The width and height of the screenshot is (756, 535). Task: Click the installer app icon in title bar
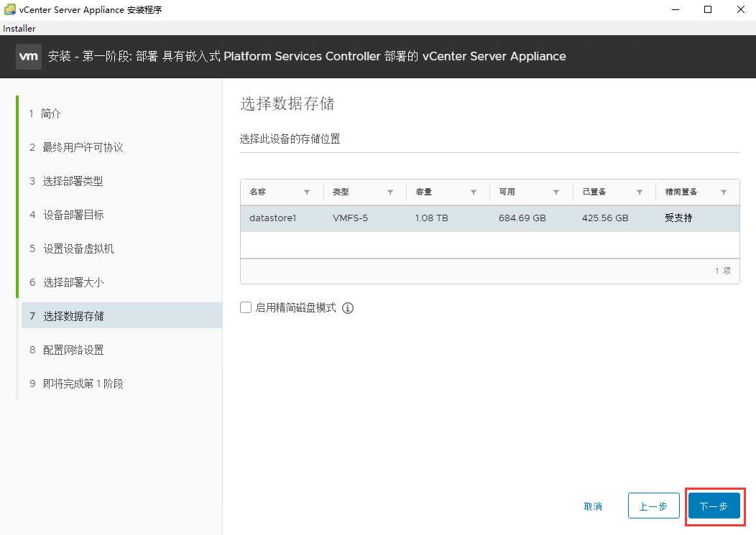pos(10,9)
